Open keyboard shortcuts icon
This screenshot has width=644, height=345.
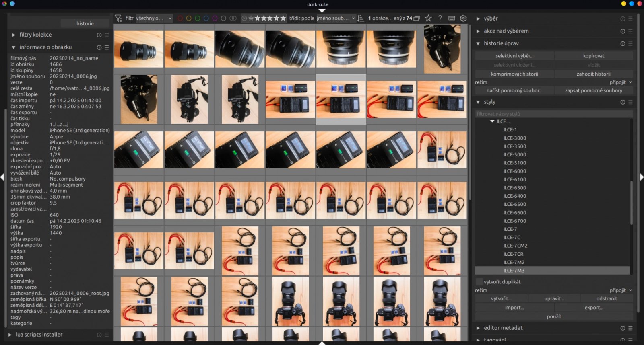tap(452, 18)
